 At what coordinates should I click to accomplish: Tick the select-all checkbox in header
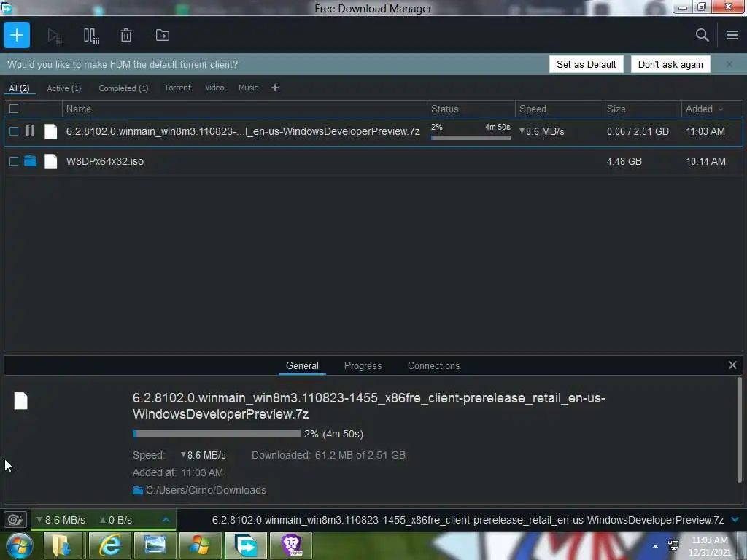tap(14, 109)
